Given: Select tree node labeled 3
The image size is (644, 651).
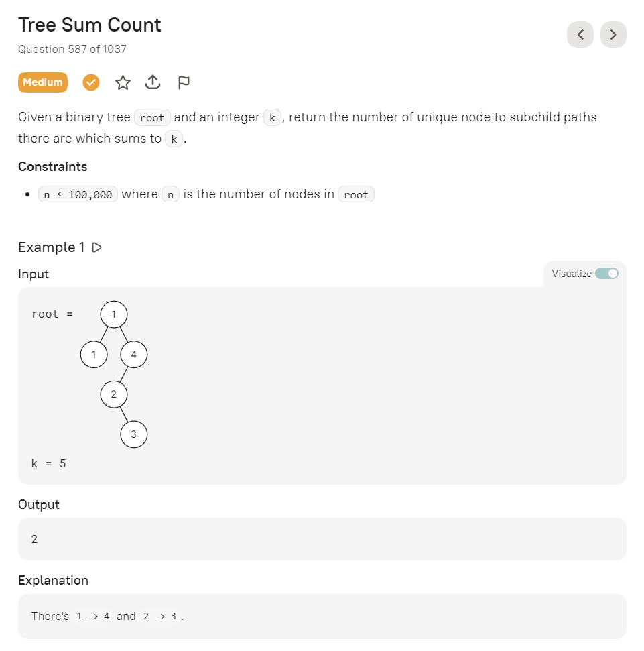Looking at the screenshot, I should pyautogui.click(x=134, y=434).
